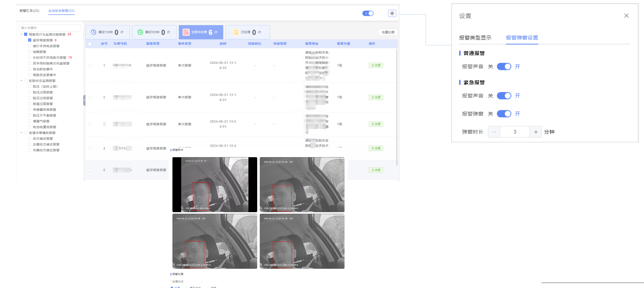Click the 批量处理 button
644x288 pixels.
(388, 32)
